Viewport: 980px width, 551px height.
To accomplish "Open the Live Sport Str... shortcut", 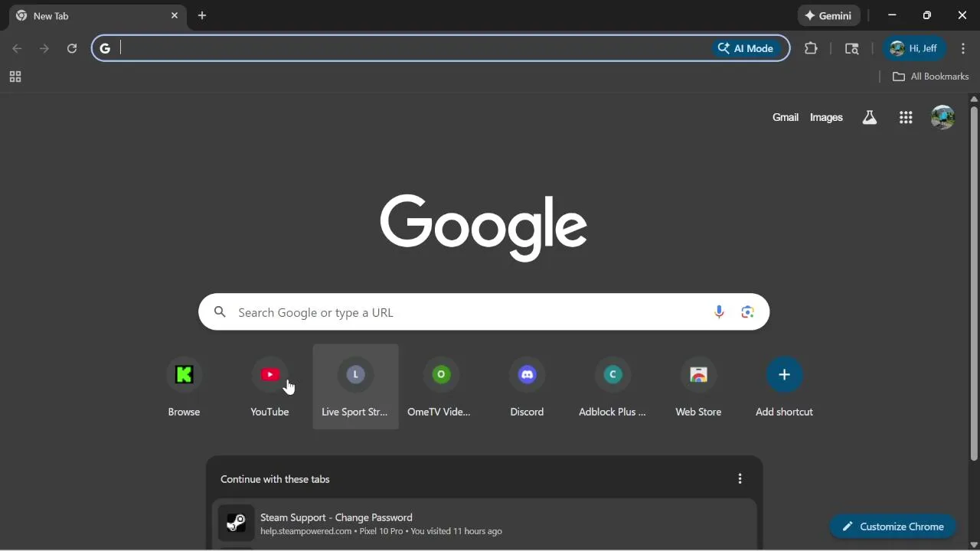I will (355, 386).
